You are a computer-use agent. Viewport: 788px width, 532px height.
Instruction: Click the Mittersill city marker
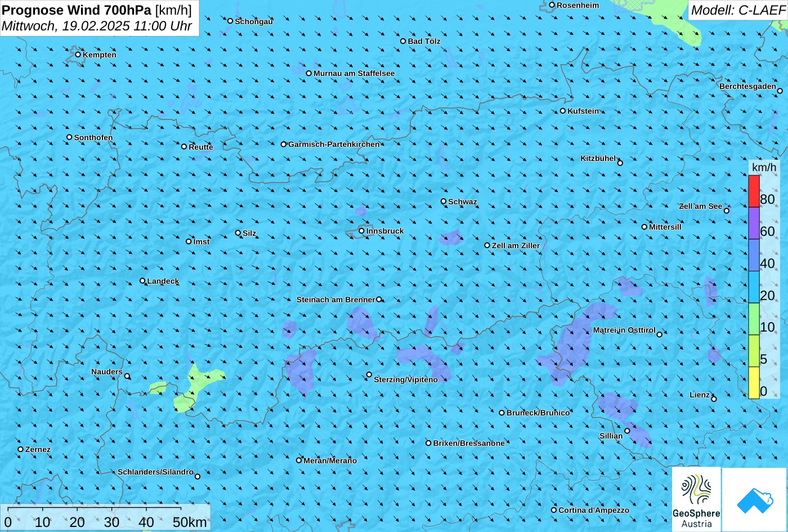click(644, 227)
